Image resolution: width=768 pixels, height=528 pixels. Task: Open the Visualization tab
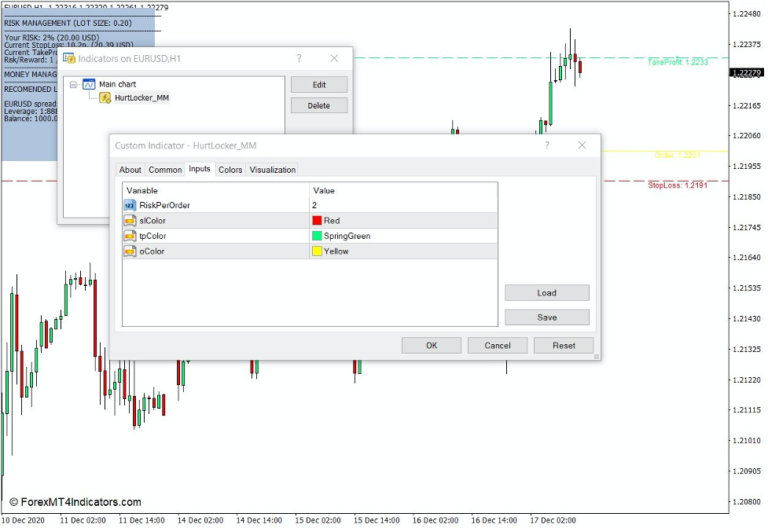click(x=273, y=170)
